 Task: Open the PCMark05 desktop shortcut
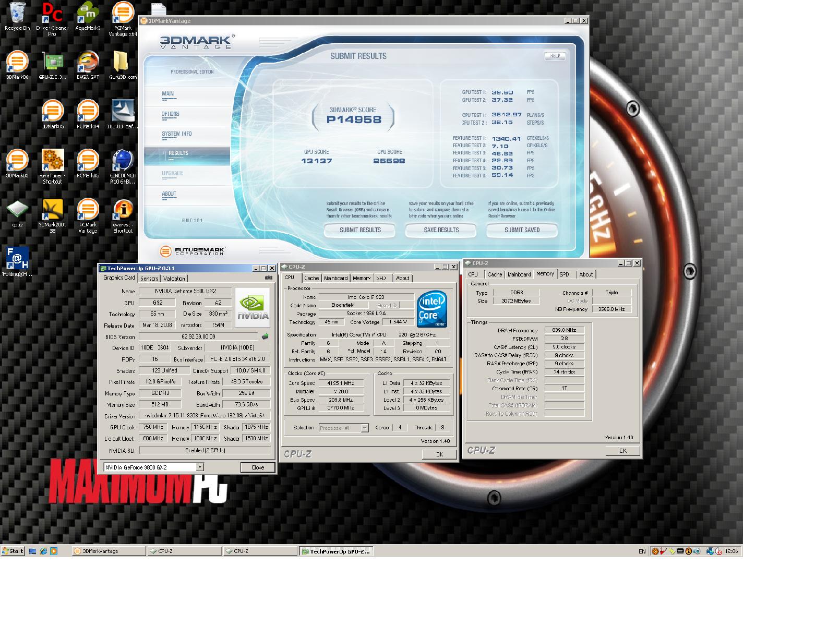(88, 164)
